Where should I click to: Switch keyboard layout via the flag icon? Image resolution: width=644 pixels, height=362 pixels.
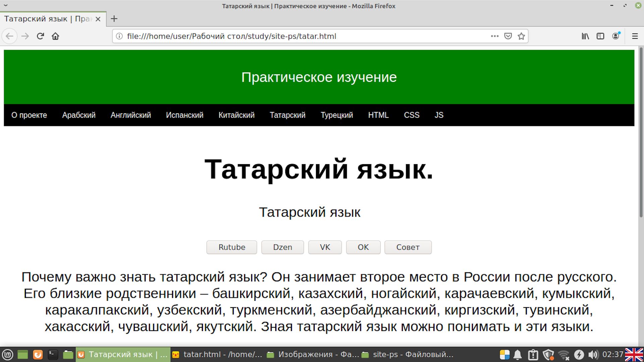coord(635,354)
